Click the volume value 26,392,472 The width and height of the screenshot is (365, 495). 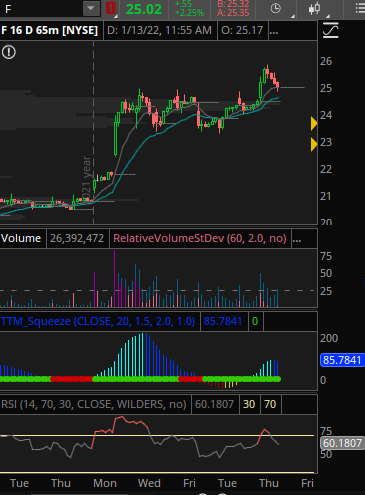click(x=77, y=238)
